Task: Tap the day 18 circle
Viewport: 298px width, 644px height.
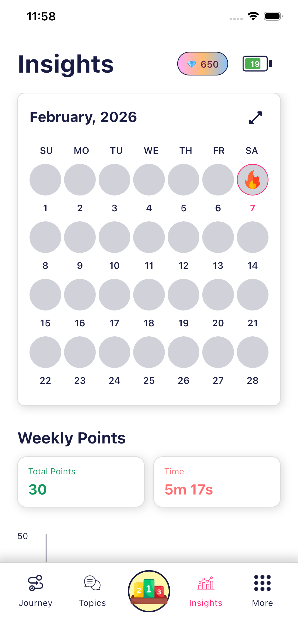Action: click(x=149, y=295)
